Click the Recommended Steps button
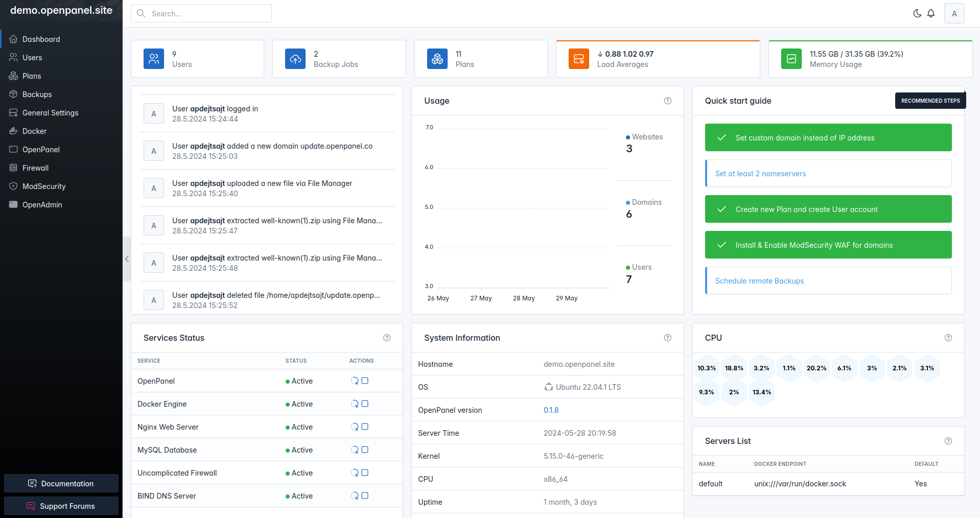Viewport: 980px width, 518px height. pos(930,101)
